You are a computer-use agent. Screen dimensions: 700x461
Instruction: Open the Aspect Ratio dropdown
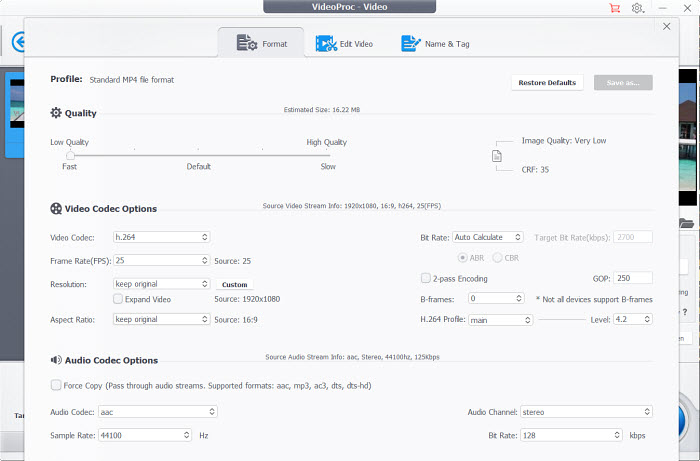click(161, 319)
